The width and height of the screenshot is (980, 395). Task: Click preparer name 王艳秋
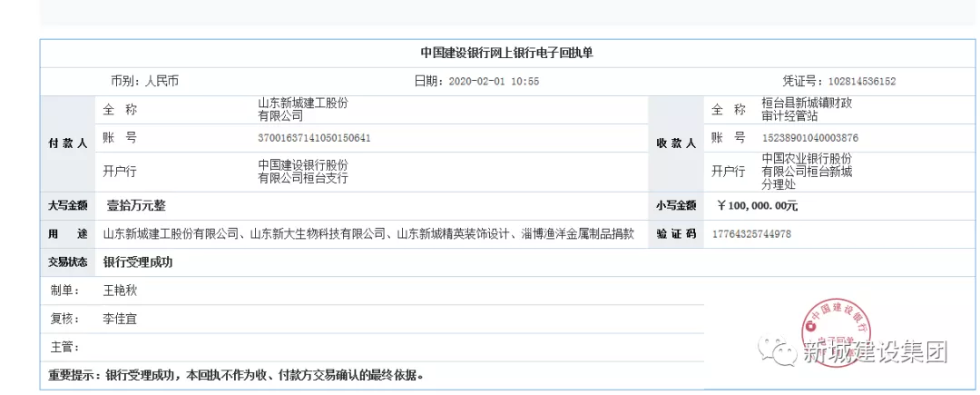[120, 291]
